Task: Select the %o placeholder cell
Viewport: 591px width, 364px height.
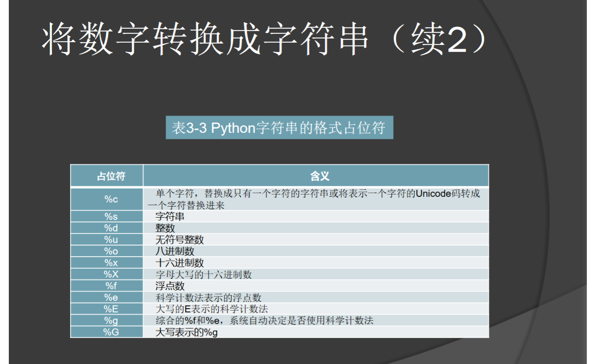Action: (107, 251)
